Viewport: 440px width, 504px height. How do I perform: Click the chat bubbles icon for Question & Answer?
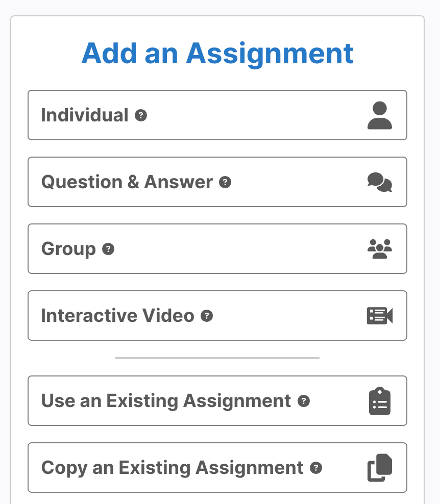click(x=380, y=182)
